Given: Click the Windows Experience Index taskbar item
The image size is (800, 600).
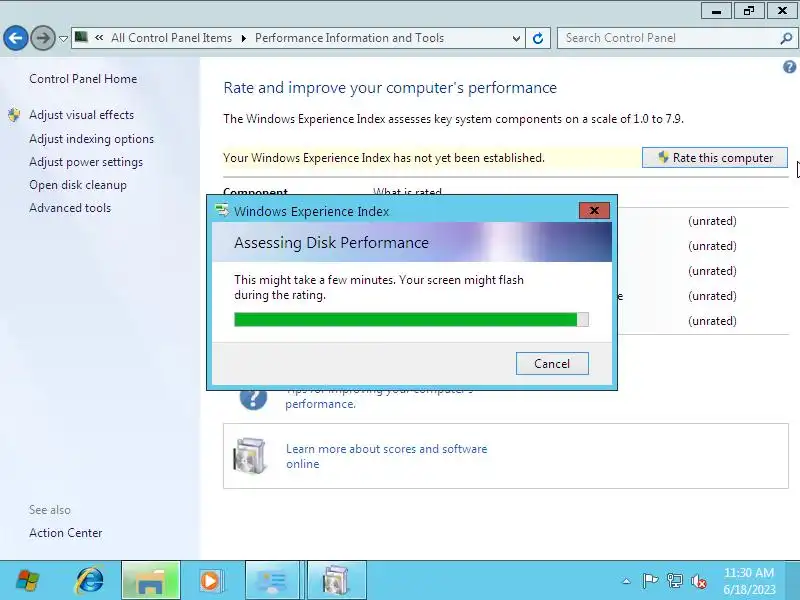Looking at the screenshot, I should (336, 581).
